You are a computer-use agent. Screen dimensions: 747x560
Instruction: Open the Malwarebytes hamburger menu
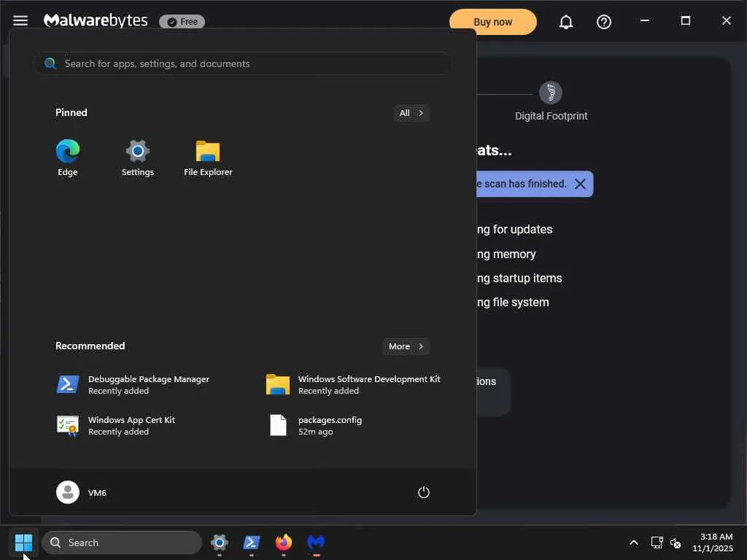(20, 20)
